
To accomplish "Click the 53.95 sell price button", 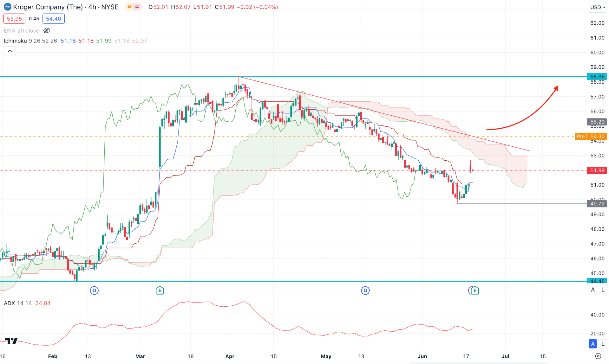I will click(14, 19).
